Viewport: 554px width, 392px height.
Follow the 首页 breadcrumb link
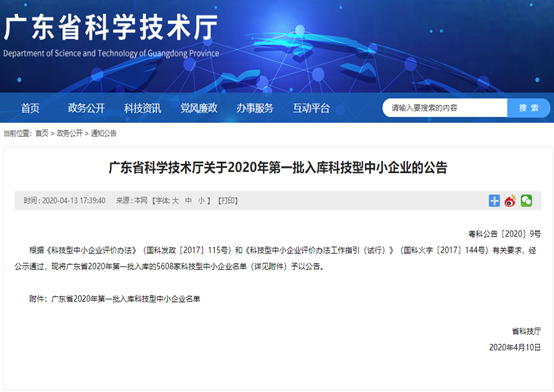[42, 133]
